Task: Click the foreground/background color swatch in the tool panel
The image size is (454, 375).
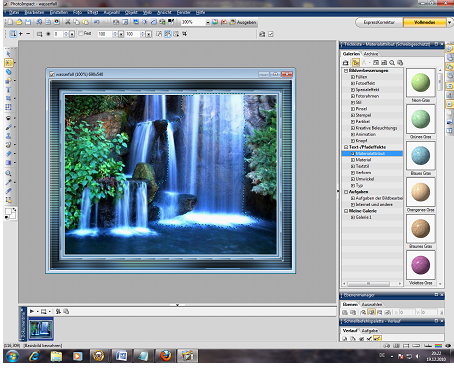Action: click(x=10, y=213)
